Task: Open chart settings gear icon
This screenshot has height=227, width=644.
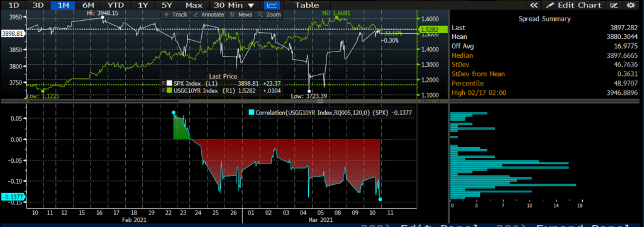Action: (x=630, y=5)
